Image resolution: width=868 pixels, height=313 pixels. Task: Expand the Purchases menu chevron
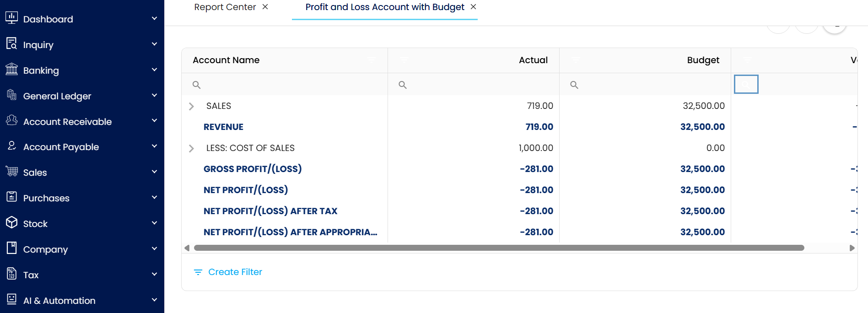154,198
